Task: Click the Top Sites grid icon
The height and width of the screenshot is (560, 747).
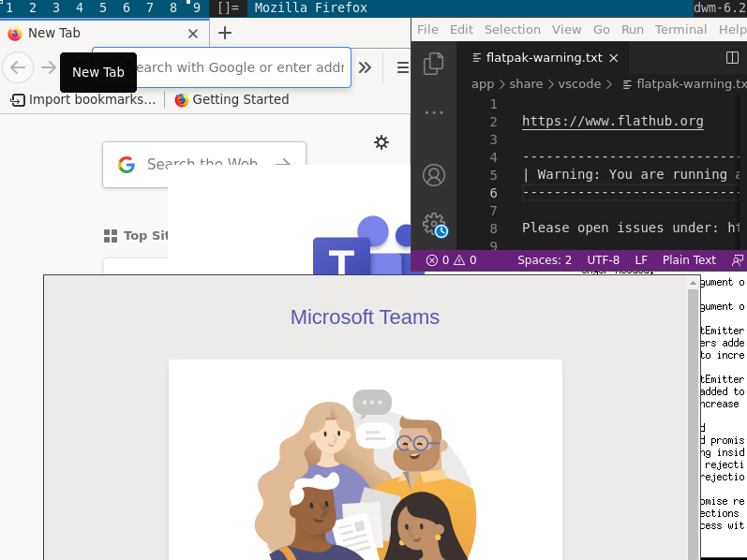Action: click(x=111, y=236)
